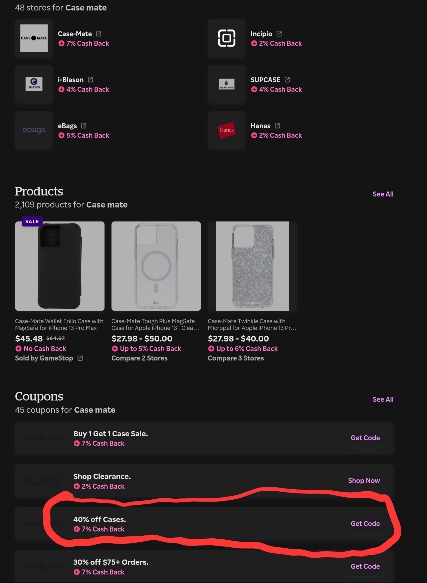Click Compare 3 Stores under the Twinkle case
The width and height of the screenshot is (427, 583).
[236, 358]
